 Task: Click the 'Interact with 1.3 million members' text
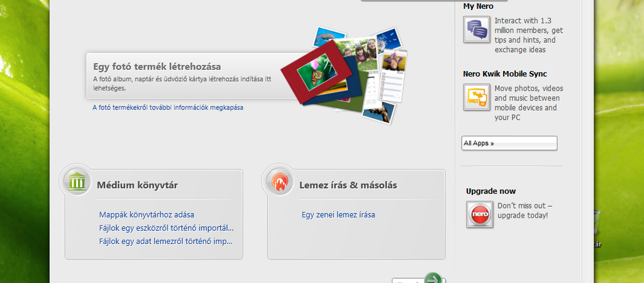point(528,35)
